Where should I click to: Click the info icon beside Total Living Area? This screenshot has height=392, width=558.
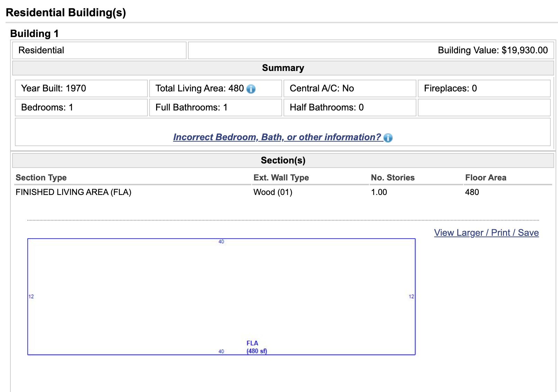pyautogui.click(x=251, y=89)
